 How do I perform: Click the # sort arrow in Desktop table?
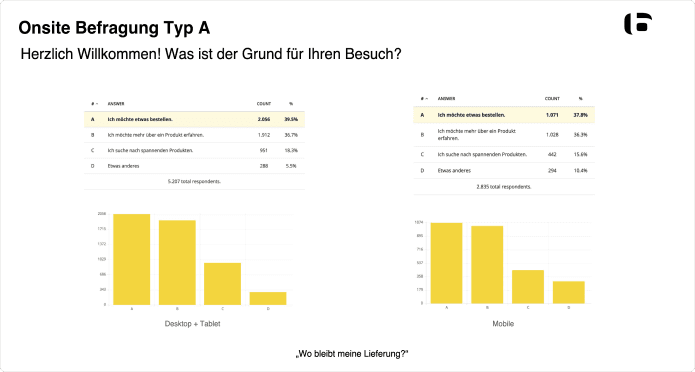tap(96, 104)
